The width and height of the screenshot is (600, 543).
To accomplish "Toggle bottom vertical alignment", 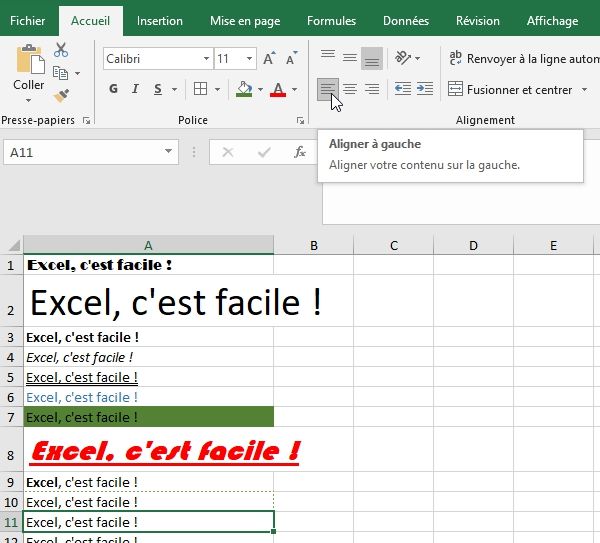I will (x=372, y=58).
